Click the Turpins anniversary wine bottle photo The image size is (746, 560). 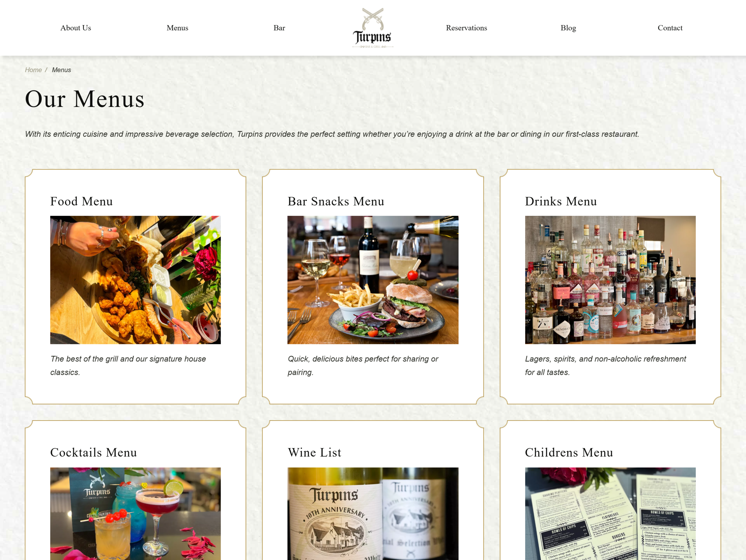point(373,514)
